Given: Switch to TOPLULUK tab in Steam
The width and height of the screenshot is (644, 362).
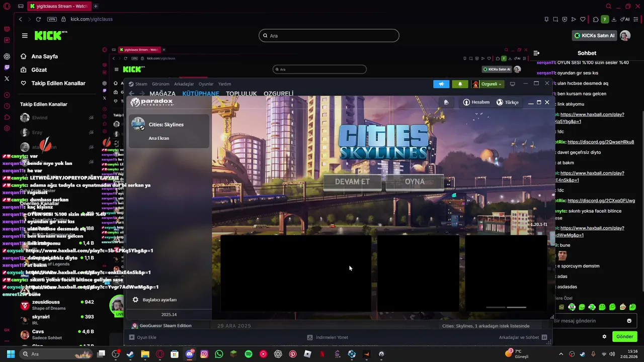Looking at the screenshot, I should [241, 94].
